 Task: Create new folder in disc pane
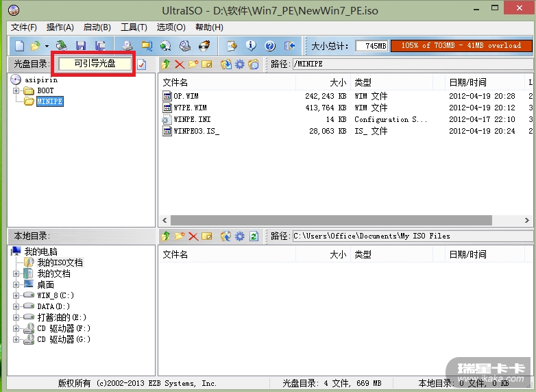pyautogui.click(x=193, y=64)
